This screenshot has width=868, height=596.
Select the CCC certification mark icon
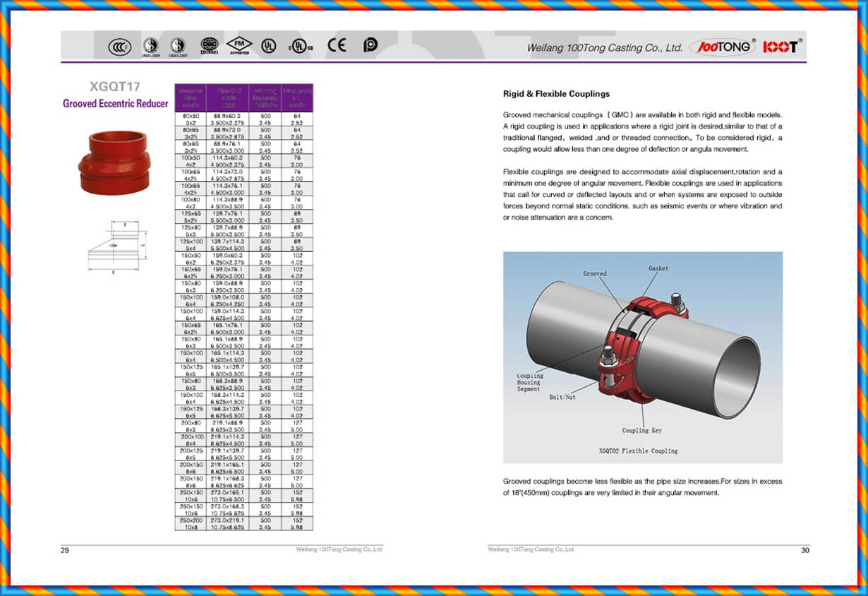coord(120,47)
